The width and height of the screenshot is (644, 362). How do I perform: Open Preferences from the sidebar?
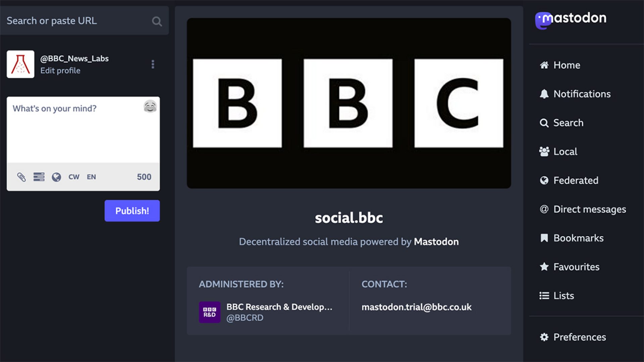[579, 337]
